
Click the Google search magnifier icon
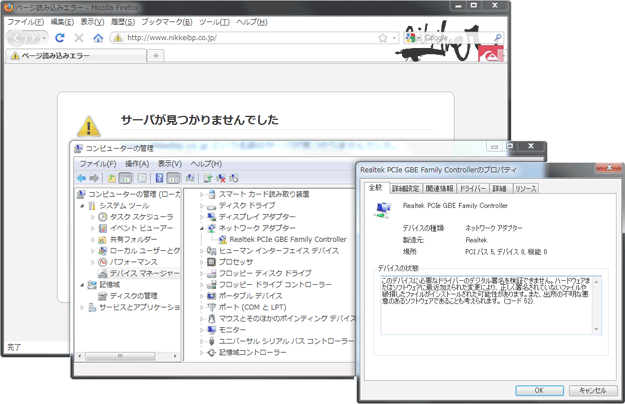(x=497, y=37)
